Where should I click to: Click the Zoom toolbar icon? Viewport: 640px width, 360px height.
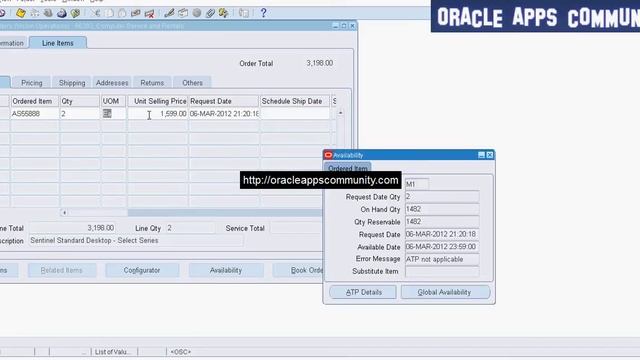183,13
